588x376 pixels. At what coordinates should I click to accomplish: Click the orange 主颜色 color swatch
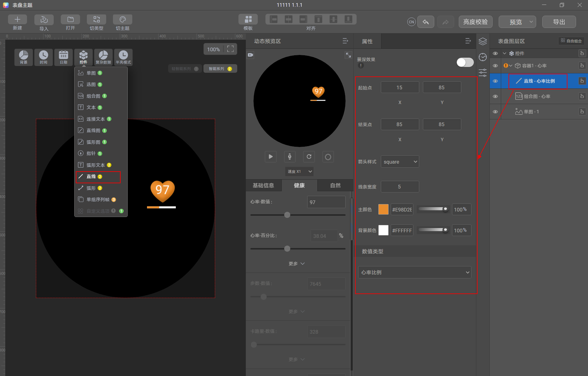[x=383, y=209]
